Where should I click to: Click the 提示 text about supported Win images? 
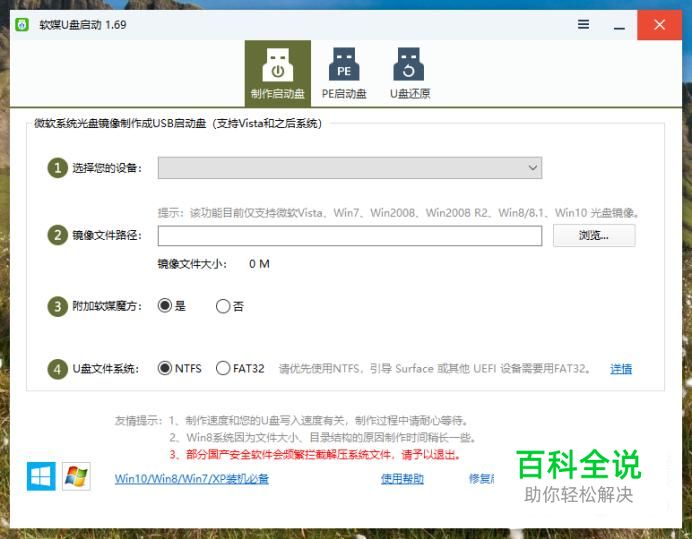point(399,213)
